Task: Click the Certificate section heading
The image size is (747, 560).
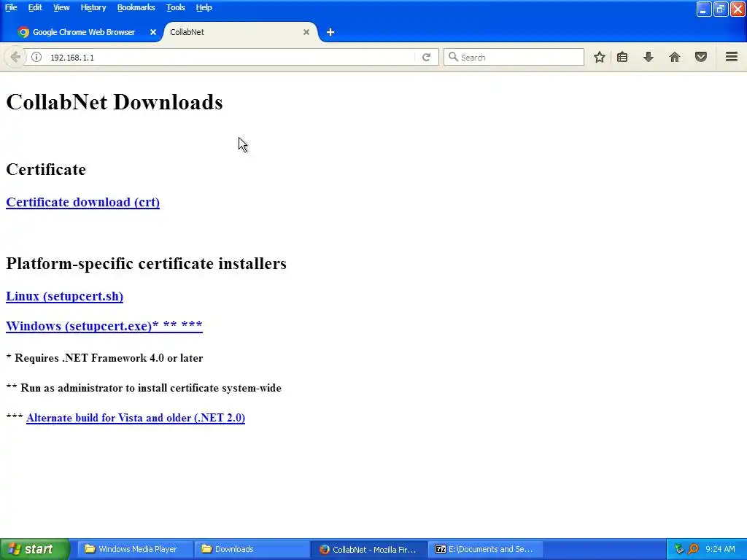Action: click(46, 169)
